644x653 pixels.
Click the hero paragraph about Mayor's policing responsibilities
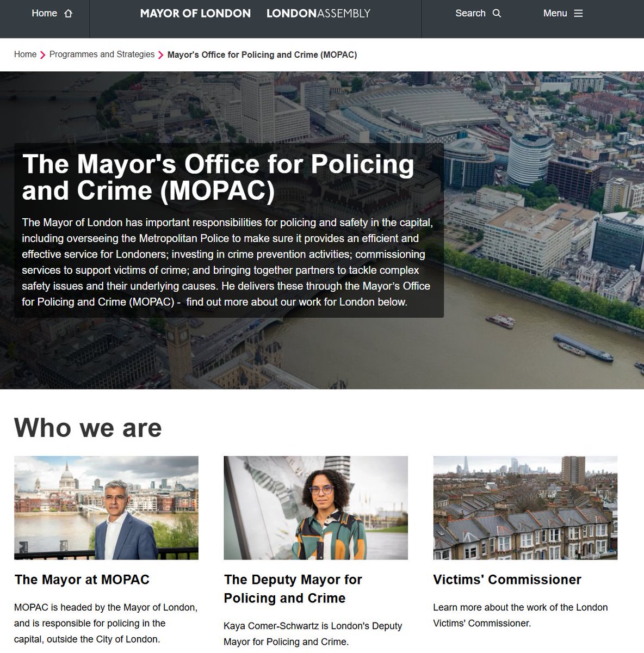point(227,262)
